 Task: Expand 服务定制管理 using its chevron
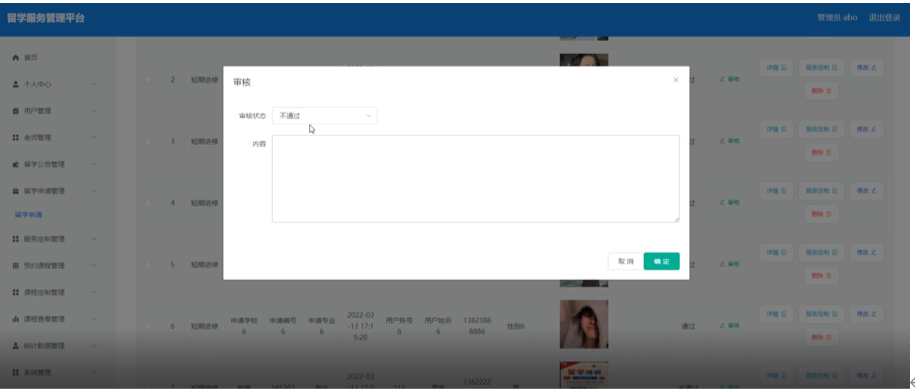[x=94, y=239]
